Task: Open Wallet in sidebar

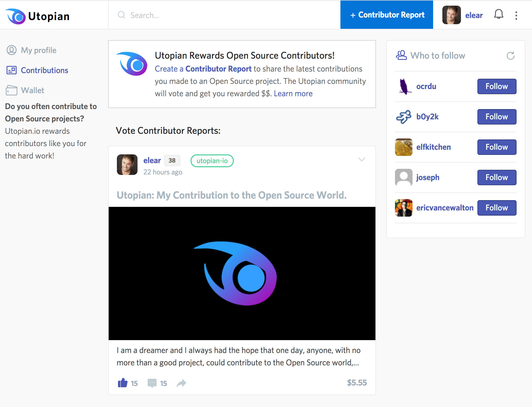Action: pos(32,90)
